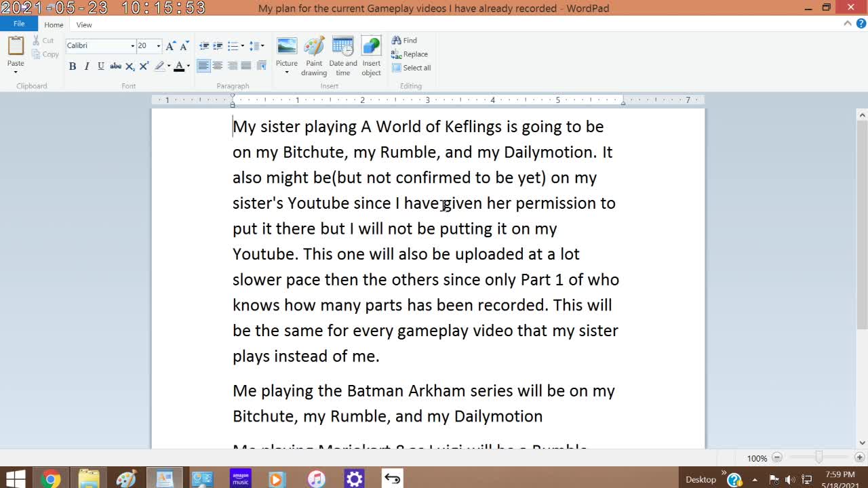Image resolution: width=868 pixels, height=488 pixels.
Task: Apply strikethrough formatting
Action: coord(115,66)
